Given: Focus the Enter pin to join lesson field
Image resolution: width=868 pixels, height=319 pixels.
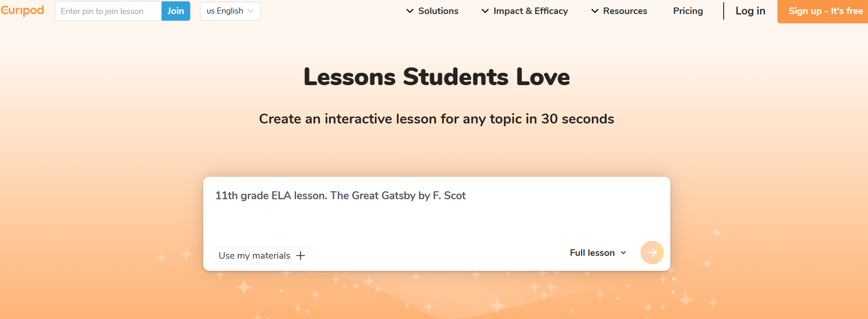Looking at the screenshot, I should pos(108,11).
